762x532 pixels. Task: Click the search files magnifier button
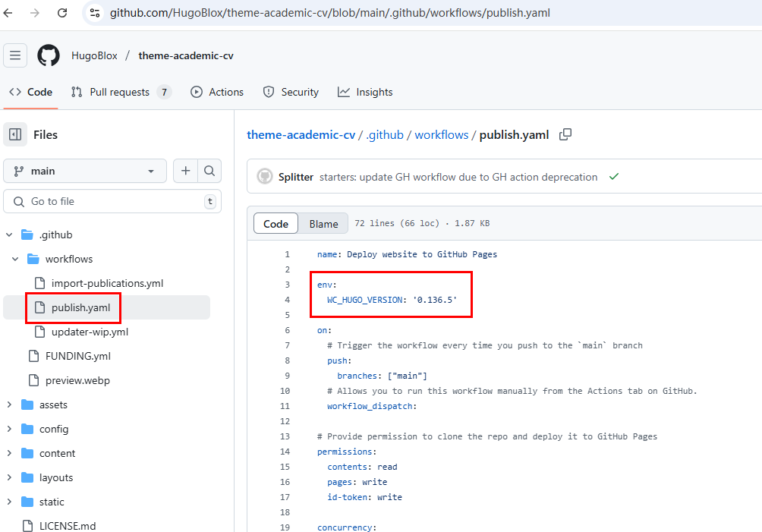(x=209, y=171)
